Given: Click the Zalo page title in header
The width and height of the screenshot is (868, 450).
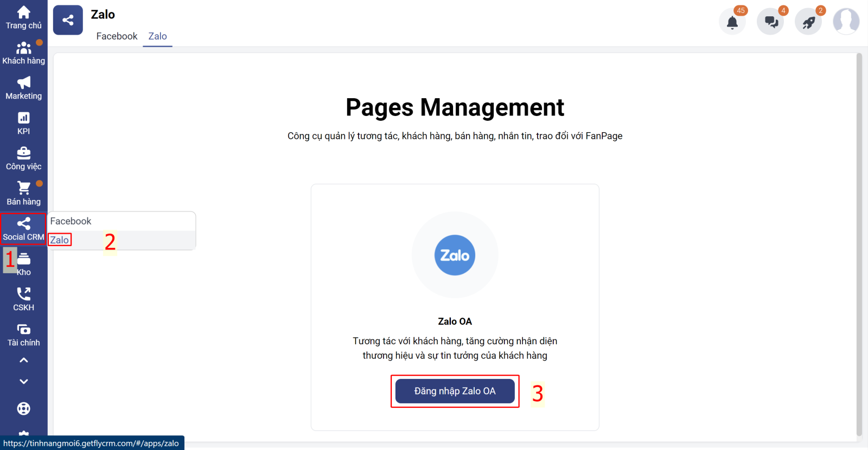Looking at the screenshot, I should click(x=103, y=15).
